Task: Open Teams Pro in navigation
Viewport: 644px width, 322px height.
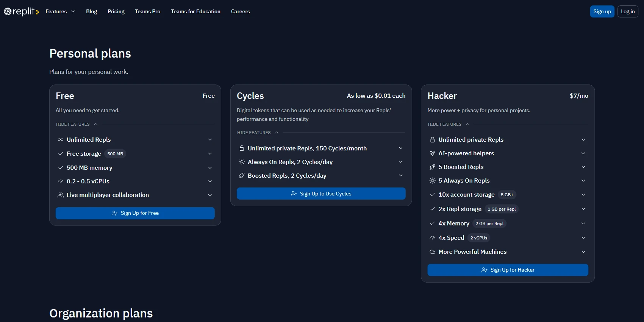Action: point(148,11)
